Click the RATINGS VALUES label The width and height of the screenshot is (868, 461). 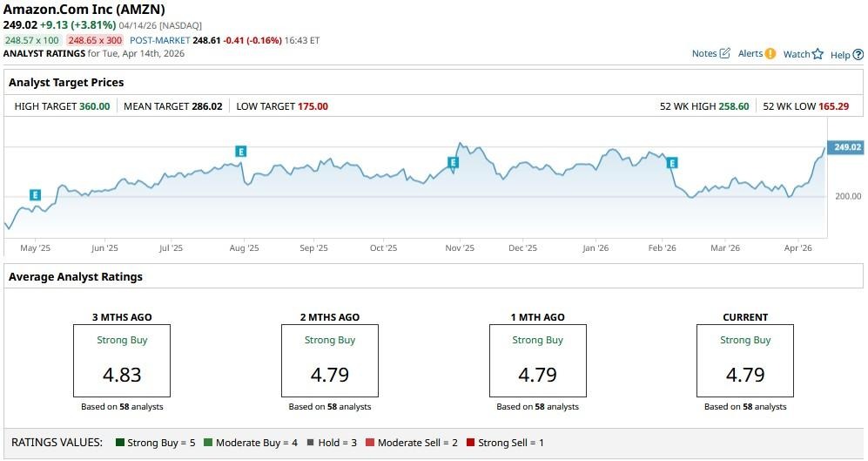tap(57, 442)
